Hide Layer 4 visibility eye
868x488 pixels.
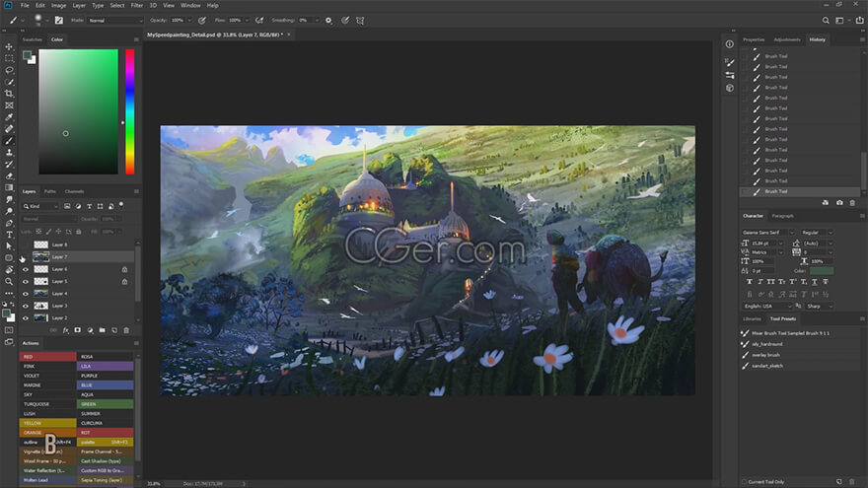(x=26, y=293)
